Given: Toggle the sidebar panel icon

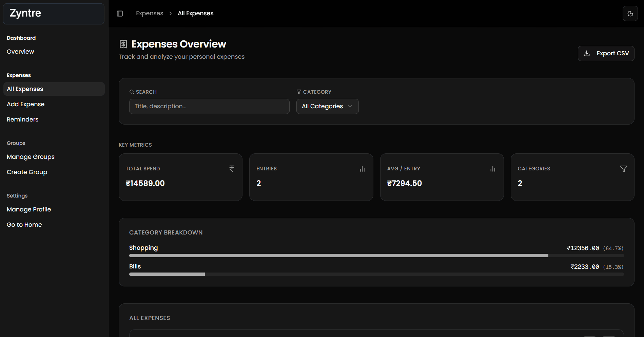Looking at the screenshot, I should (120, 14).
